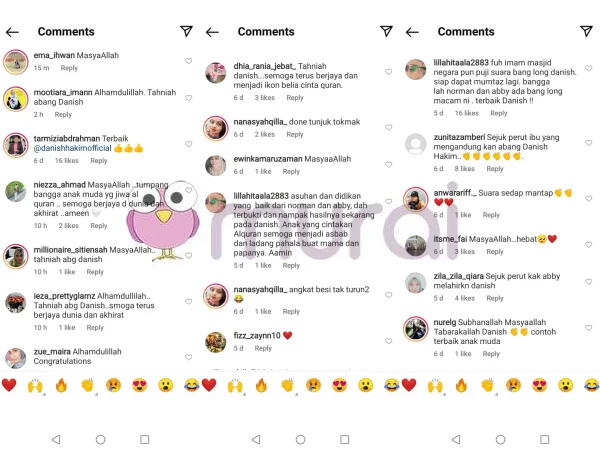Insert the red heart emoji in the leftmost emoji bar
Screen dimensions: 600x450
click(9, 385)
